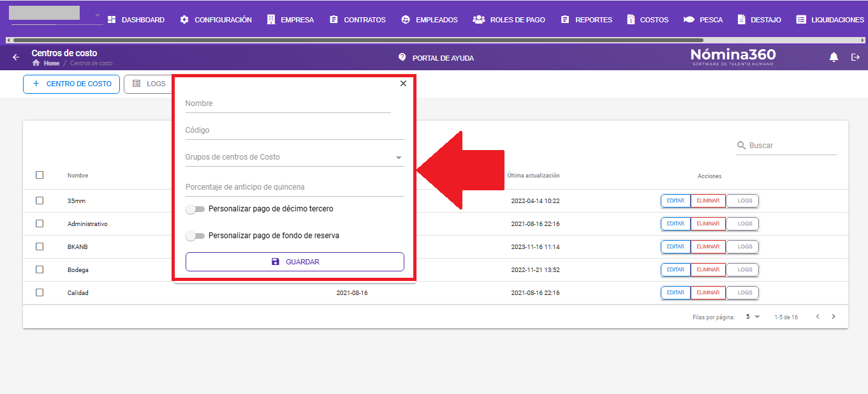
Task: Click the Home breadcrumb house icon
Action: (36, 63)
